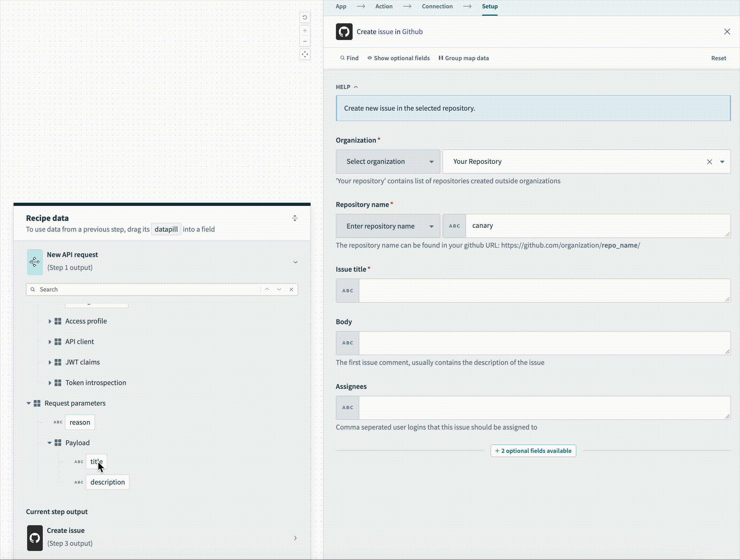Screen dimensions: 740x560
Task: Toggle the Recipe data panel resize handle
Action: click(295, 218)
